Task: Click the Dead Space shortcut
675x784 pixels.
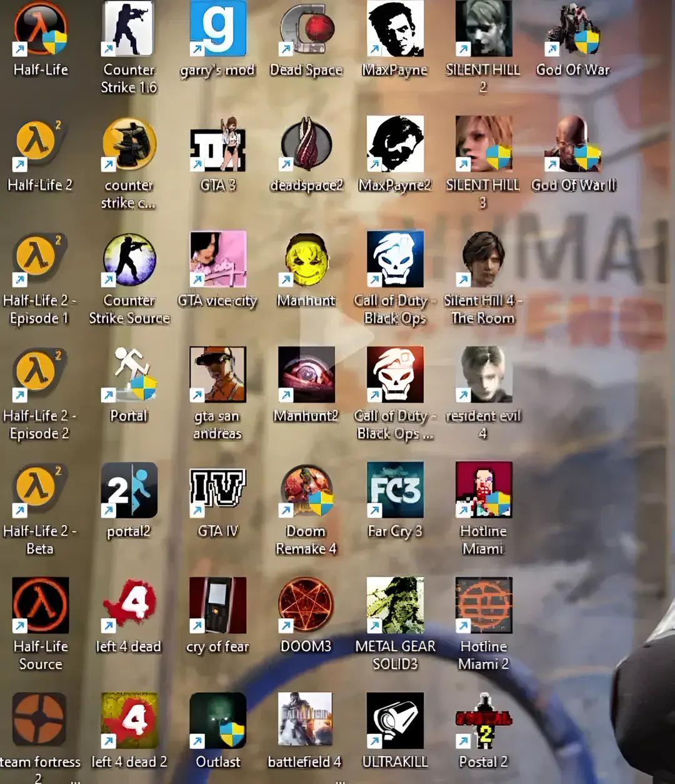Action: (x=307, y=29)
